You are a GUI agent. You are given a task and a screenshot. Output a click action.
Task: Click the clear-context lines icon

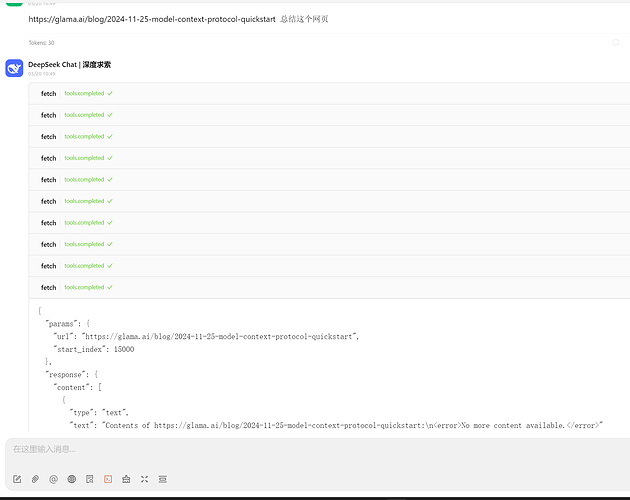coord(162,479)
